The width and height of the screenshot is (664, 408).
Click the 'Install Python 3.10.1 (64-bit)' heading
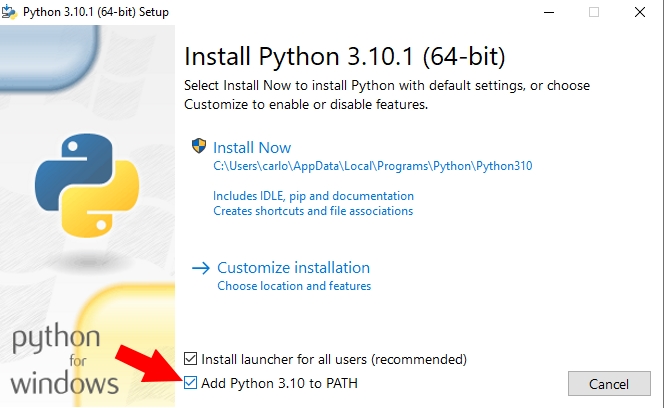tap(345, 55)
